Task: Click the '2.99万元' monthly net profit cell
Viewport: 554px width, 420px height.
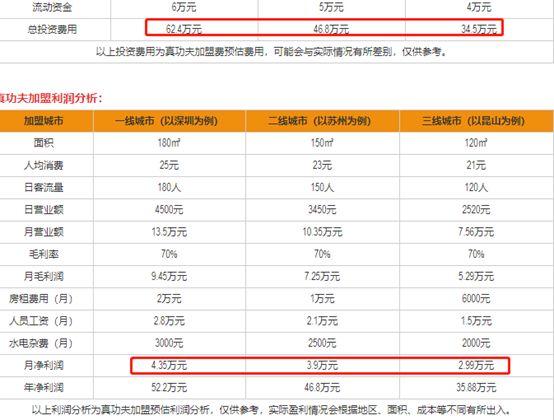Action: pos(476,365)
